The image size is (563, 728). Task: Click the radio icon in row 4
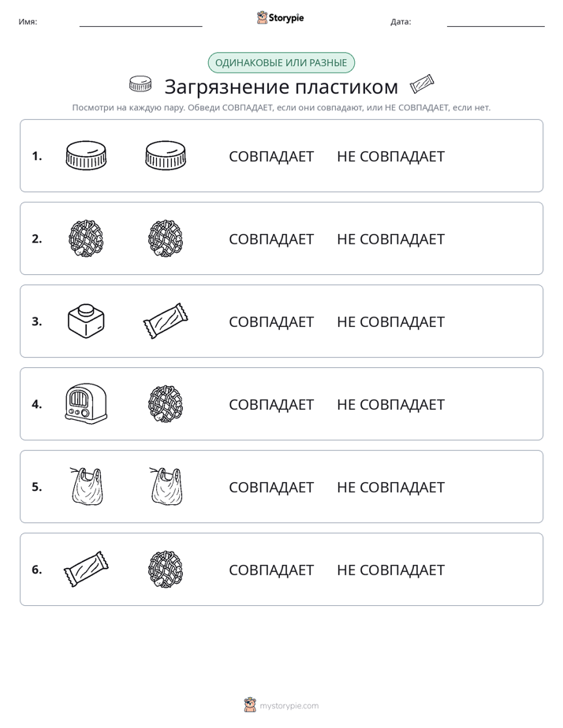click(x=86, y=403)
